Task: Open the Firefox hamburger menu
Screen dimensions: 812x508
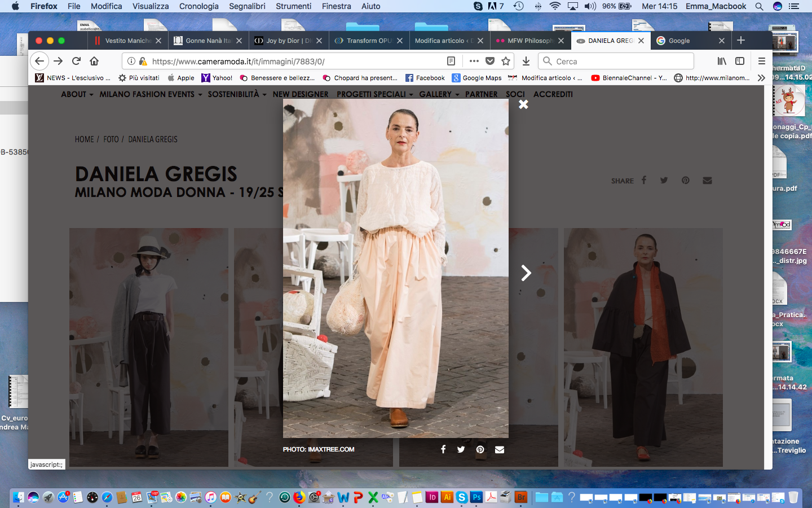Action: tap(761, 61)
